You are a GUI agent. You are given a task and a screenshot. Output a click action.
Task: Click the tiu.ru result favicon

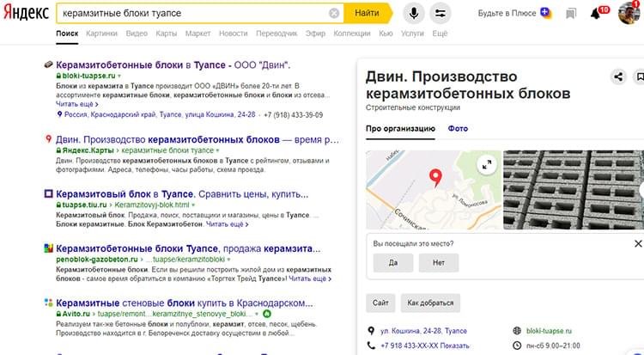48,193
